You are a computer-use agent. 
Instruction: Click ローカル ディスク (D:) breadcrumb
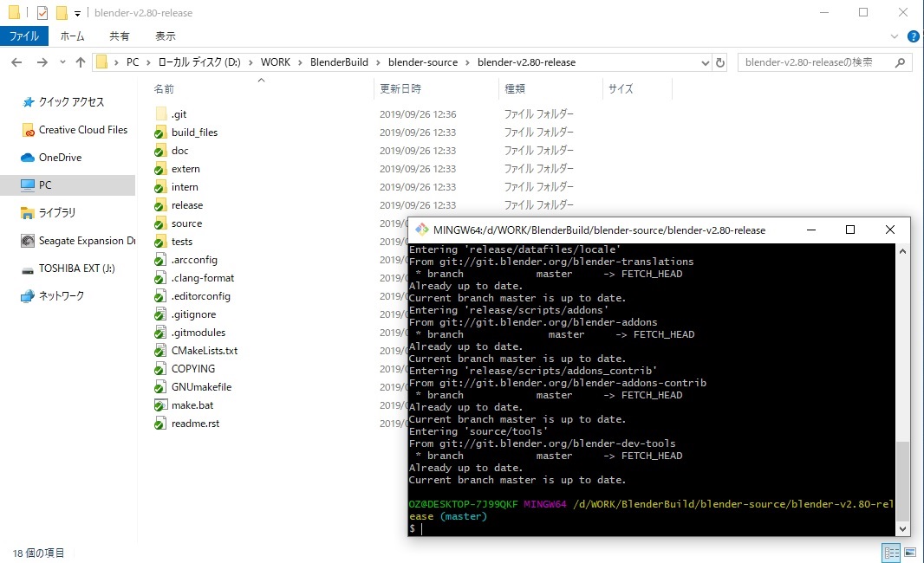(x=199, y=62)
